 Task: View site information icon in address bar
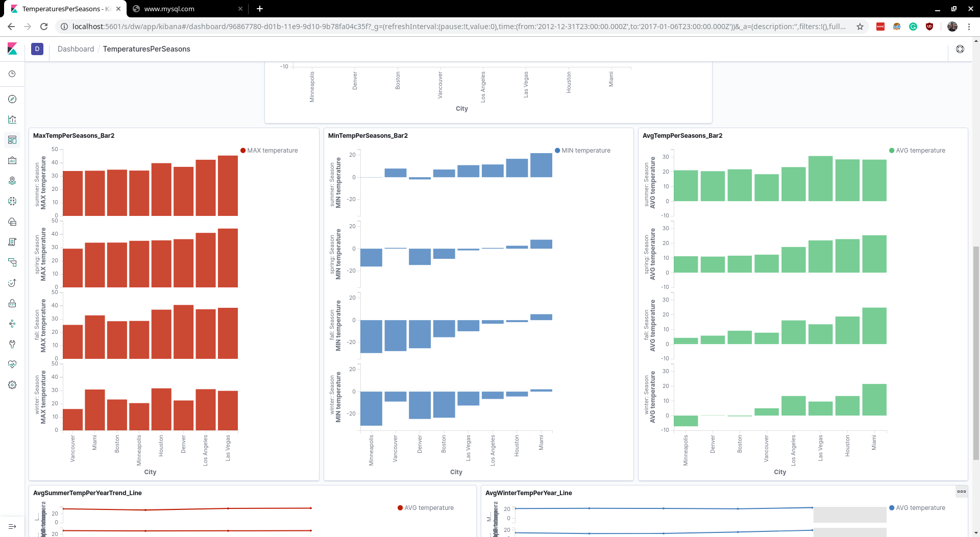pos(64,27)
